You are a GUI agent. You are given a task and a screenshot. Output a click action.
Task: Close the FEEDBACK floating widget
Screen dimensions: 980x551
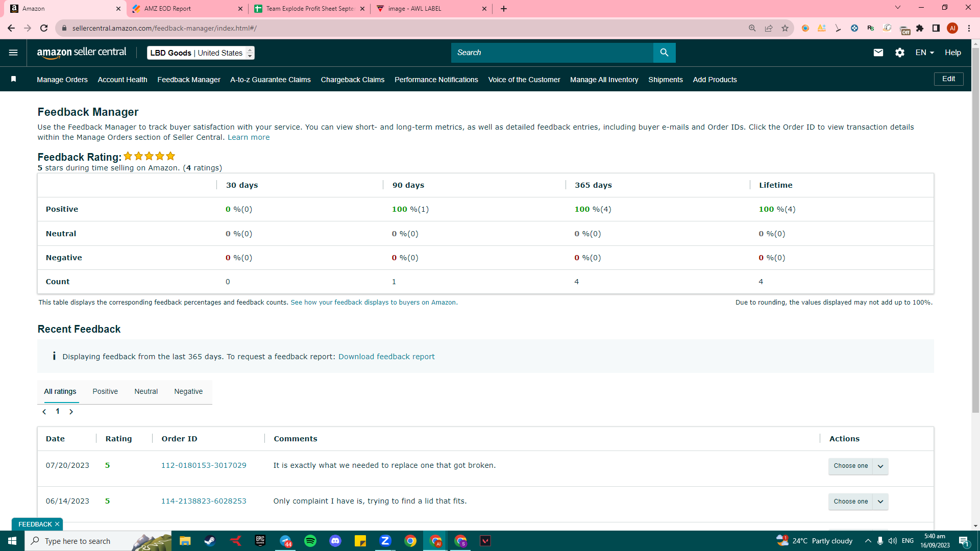click(x=57, y=524)
